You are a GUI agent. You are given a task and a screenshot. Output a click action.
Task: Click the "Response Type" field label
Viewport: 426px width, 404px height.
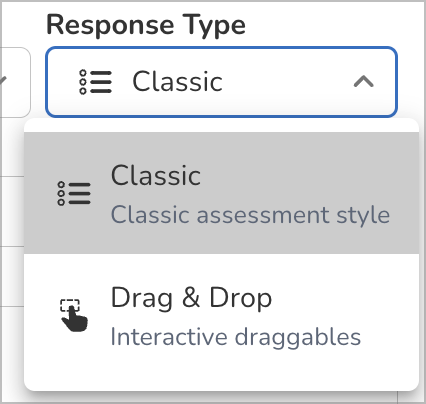pos(146,26)
